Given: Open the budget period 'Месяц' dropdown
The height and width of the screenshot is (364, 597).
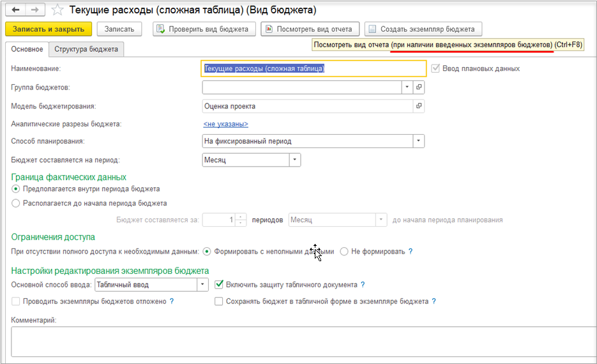Looking at the screenshot, I should [295, 160].
